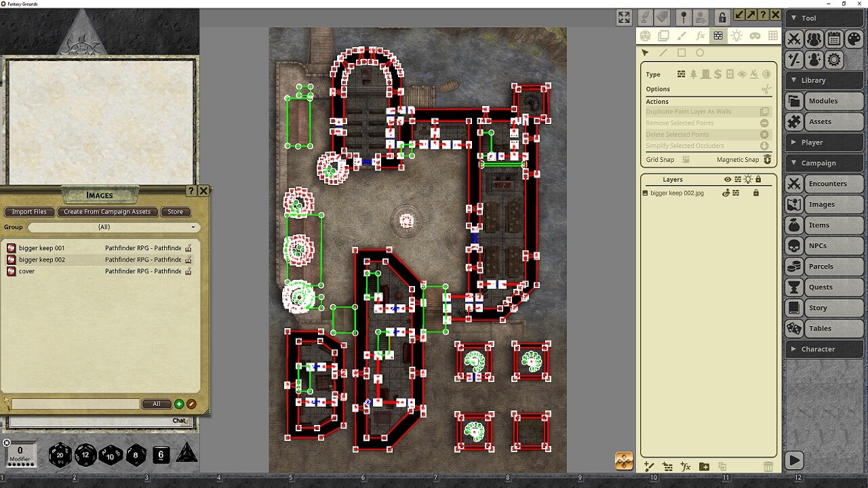The height and width of the screenshot is (488, 868).
Task: Select bigger keep 001 in the Images list
Action: tap(41, 247)
